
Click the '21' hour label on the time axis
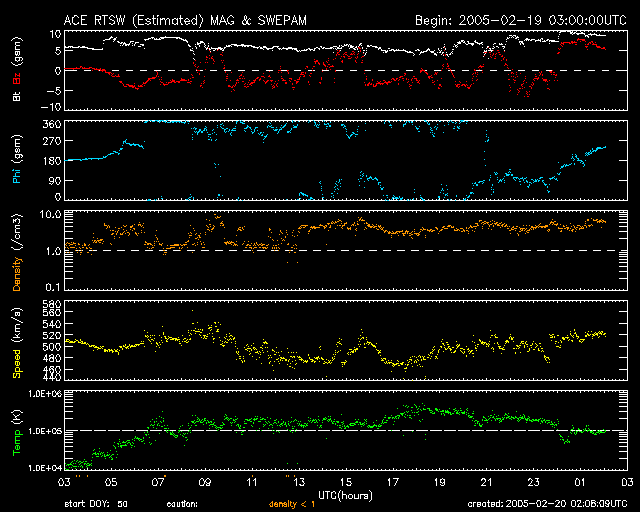[487, 482]
